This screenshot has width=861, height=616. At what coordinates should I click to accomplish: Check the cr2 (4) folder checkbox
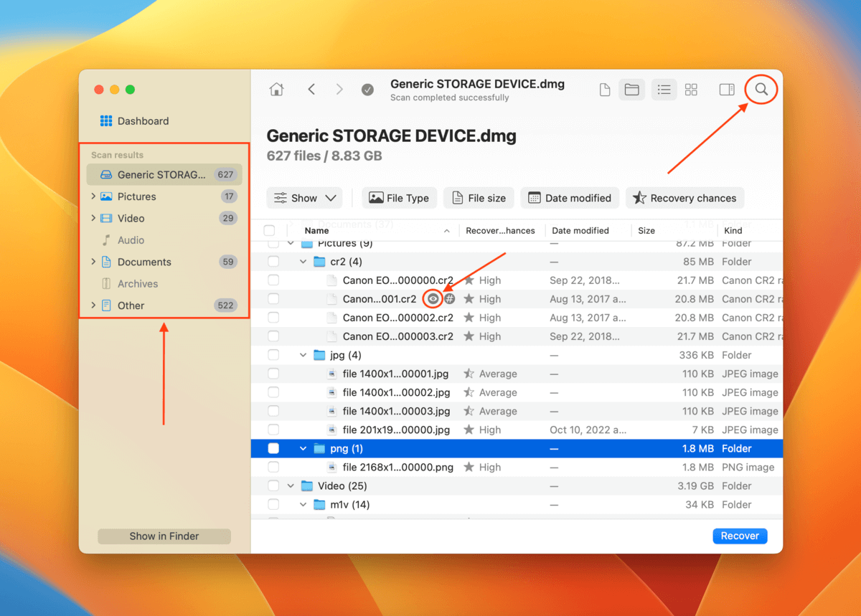[x=273, y=262]
